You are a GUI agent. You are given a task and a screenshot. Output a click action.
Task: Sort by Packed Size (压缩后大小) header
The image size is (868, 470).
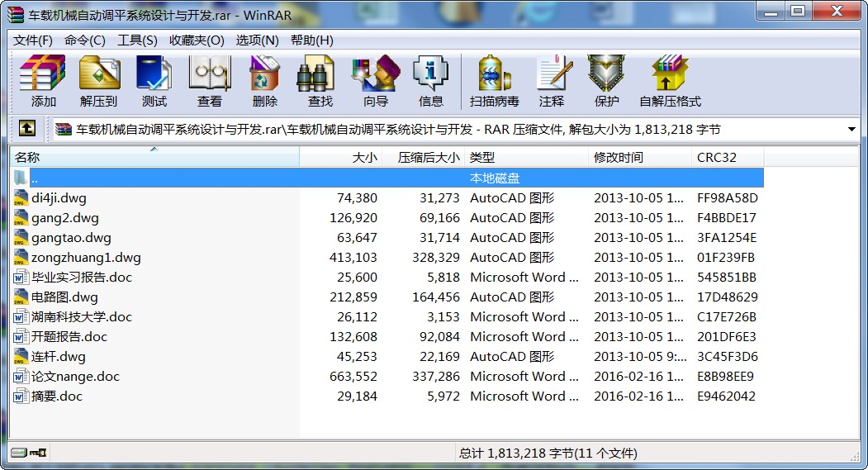tap(424, 157)
